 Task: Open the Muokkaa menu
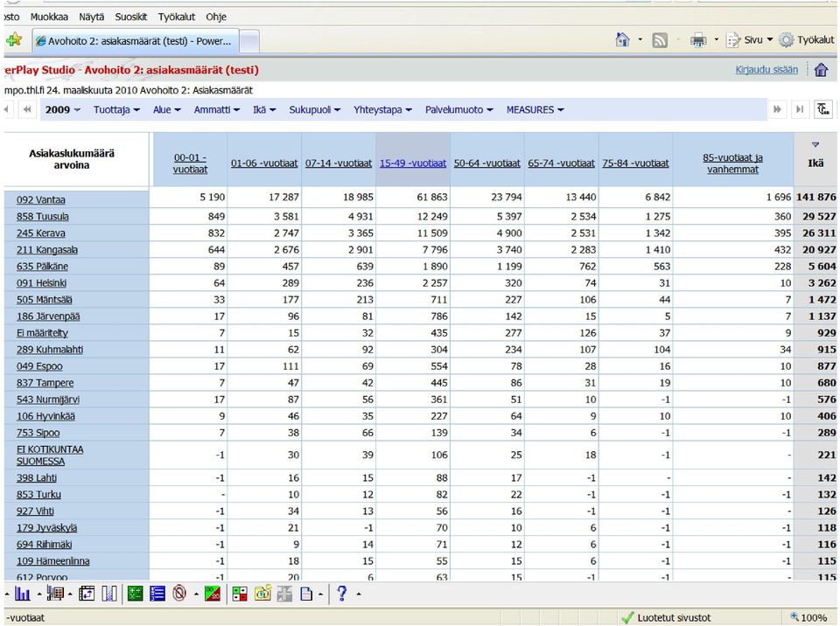tap(49, 17)
